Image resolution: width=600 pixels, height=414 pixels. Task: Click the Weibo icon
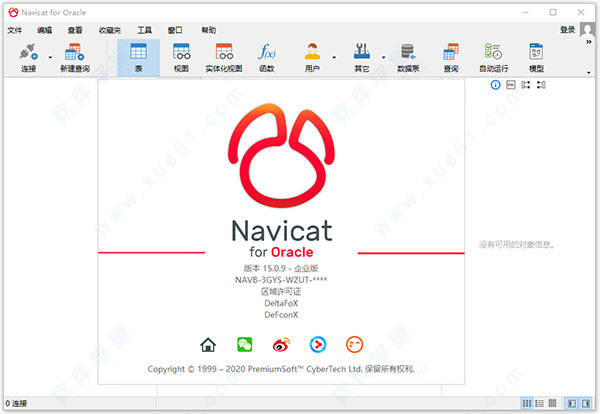[x=281, y=344]
